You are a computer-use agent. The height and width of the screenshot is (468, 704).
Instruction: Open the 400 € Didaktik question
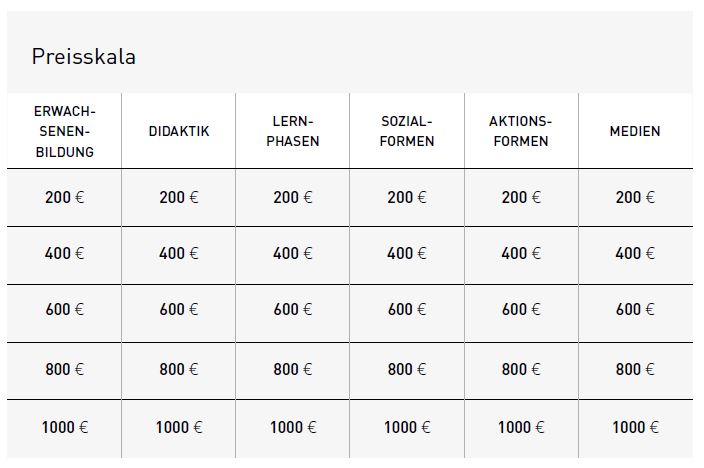pos(178,254)
